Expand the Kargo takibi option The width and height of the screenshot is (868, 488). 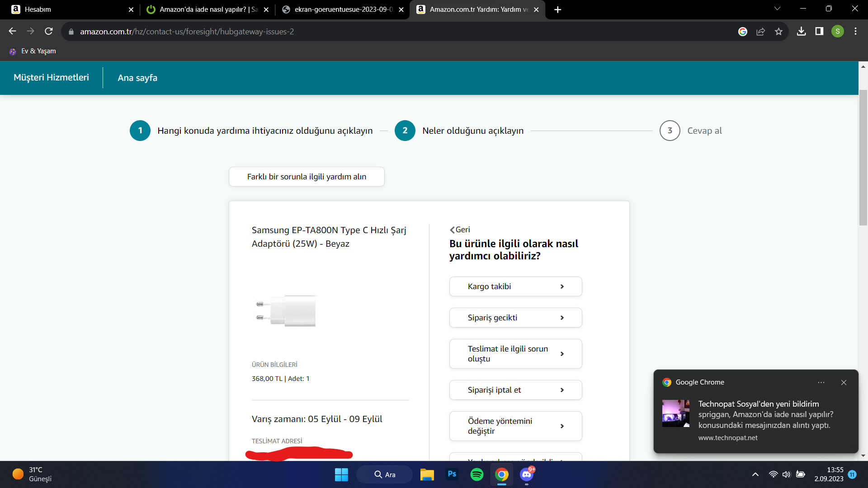515,286
